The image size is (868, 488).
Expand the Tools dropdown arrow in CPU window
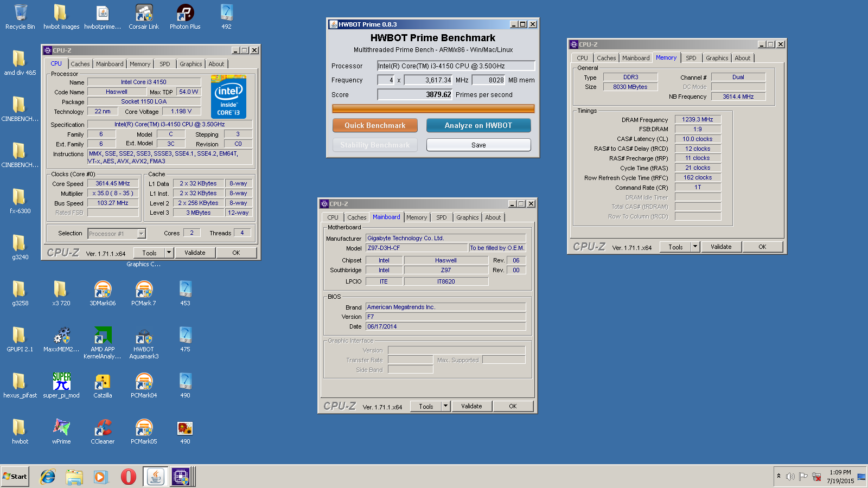tap(169, 253)
